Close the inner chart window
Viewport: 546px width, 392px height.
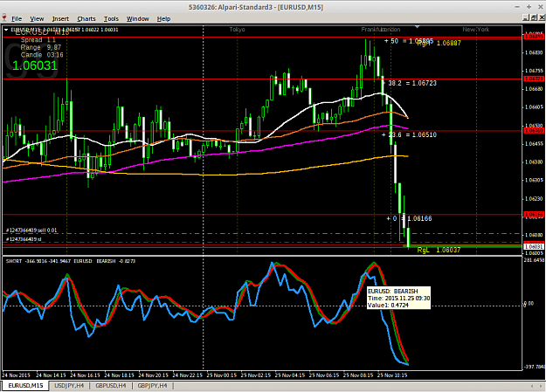click(542, 17)
